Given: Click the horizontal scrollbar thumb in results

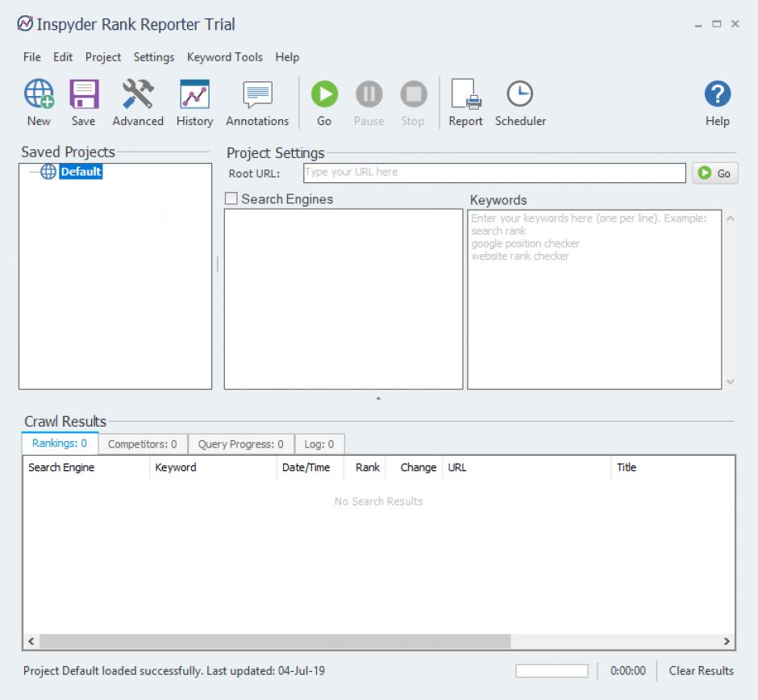Looking at the screenshot, I should click(x=275, y=641).
